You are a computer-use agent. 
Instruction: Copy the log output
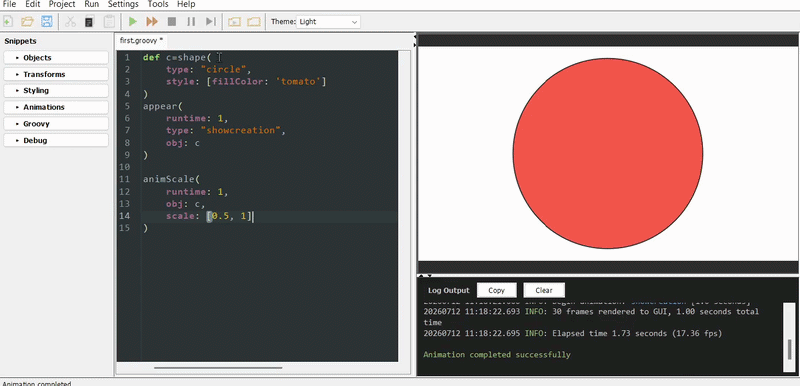click(x=496, y=290)
